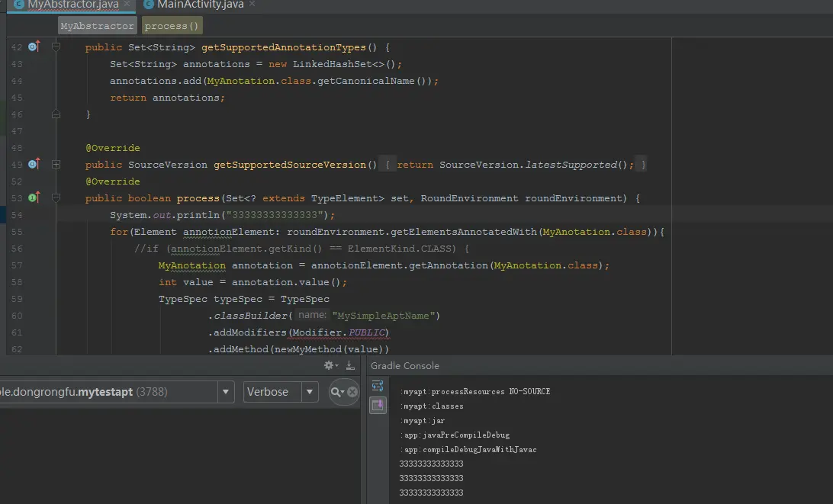Collapse the process method fold on line 53
This screenshot has width=833, height=504.
tap(56, 197)
